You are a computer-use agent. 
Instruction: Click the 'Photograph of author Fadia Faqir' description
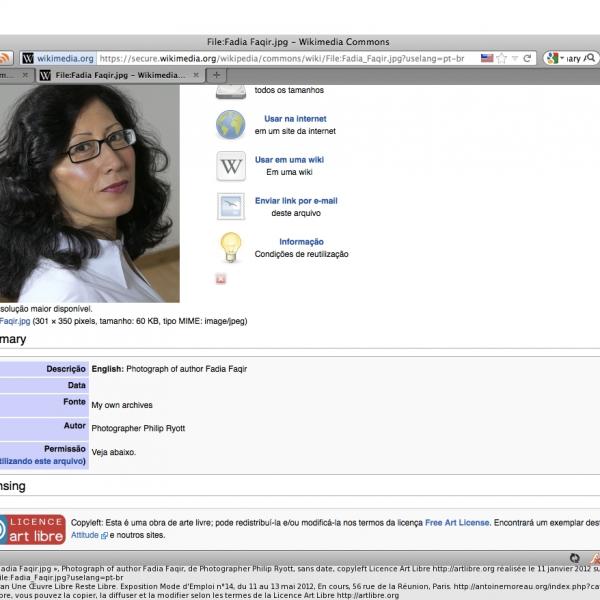[186, 369]
